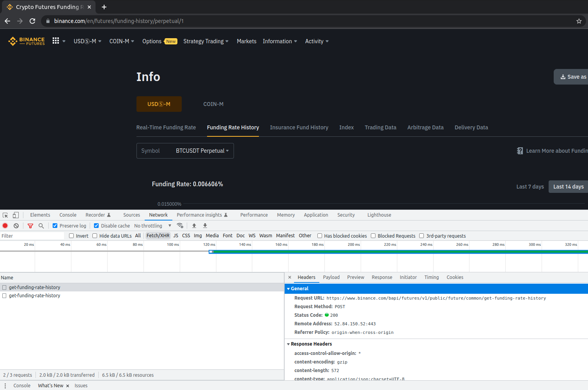This screenshot has width=588, height=390.
Task: Select the first get-funding-rate-history request
Action: (142, 288)
